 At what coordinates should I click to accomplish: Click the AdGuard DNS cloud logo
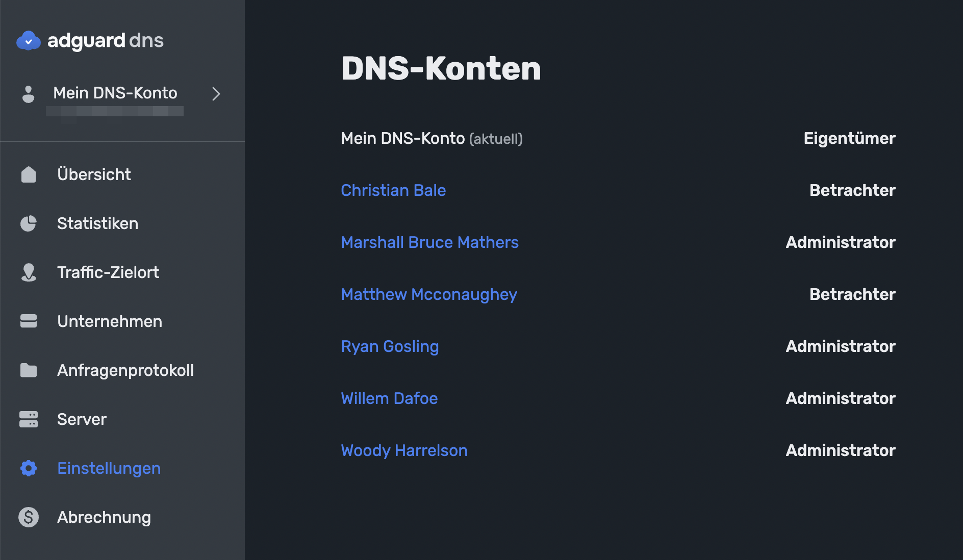tap(29, 40)
